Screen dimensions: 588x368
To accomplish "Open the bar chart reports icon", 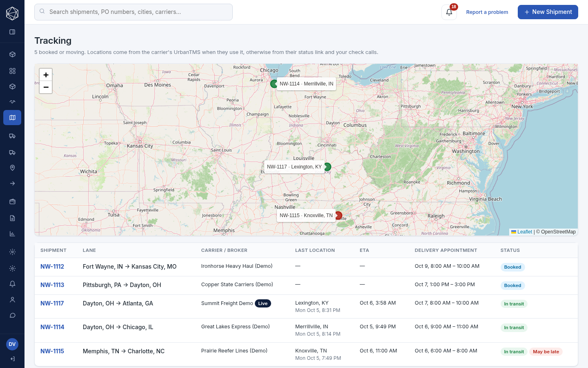I will [12, 234].
